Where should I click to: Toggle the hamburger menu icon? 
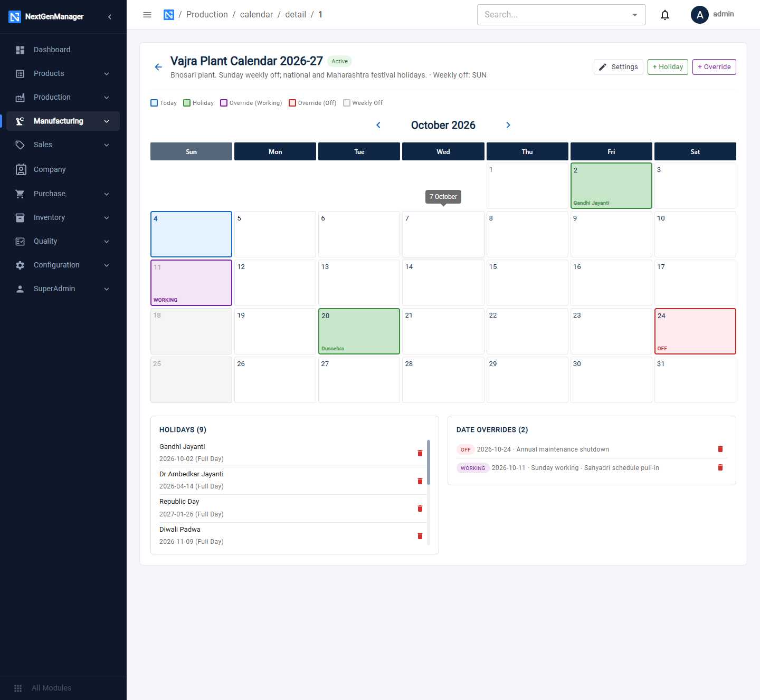point(147,15)
